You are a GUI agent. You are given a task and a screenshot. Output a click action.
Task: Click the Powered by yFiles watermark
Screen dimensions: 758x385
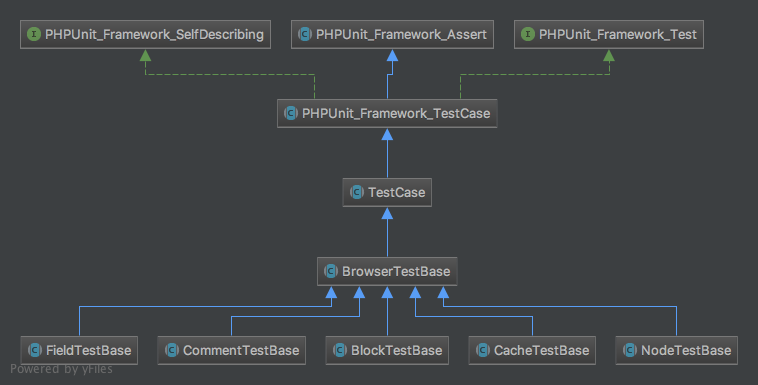tap(61, 369)
